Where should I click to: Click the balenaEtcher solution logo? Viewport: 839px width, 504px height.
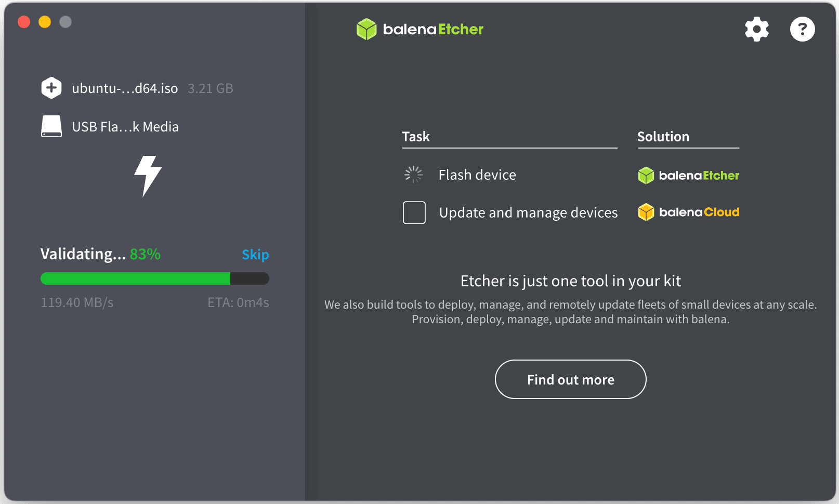point(688,176)
